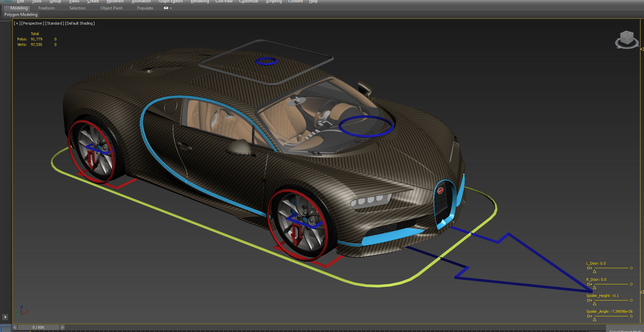Switch to the Freeform ribbon tab
This screenshot has height=332, width=644.
(x=47, y=8)
